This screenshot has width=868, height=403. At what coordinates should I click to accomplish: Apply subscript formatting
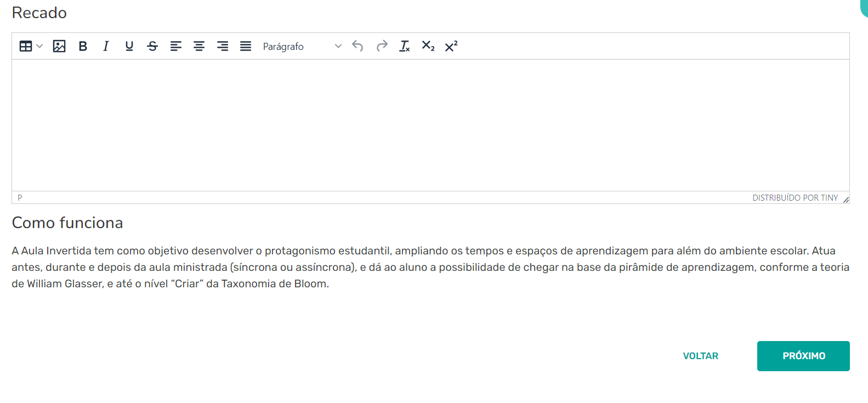coord(428,46)
